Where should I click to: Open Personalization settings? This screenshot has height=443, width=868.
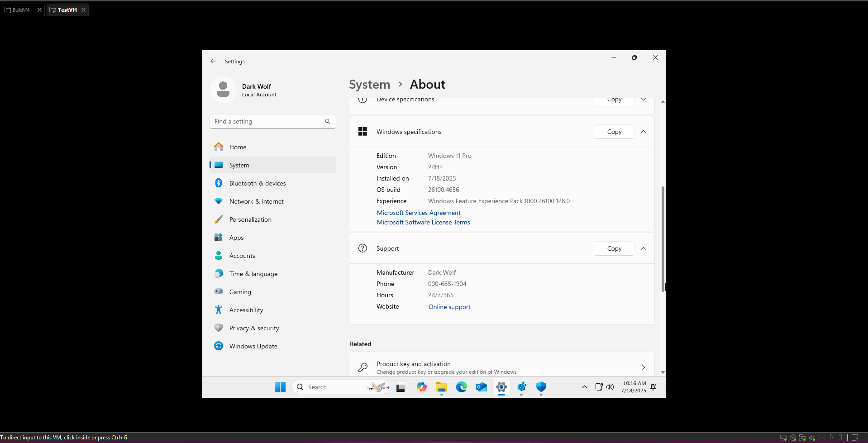point(273,219)
